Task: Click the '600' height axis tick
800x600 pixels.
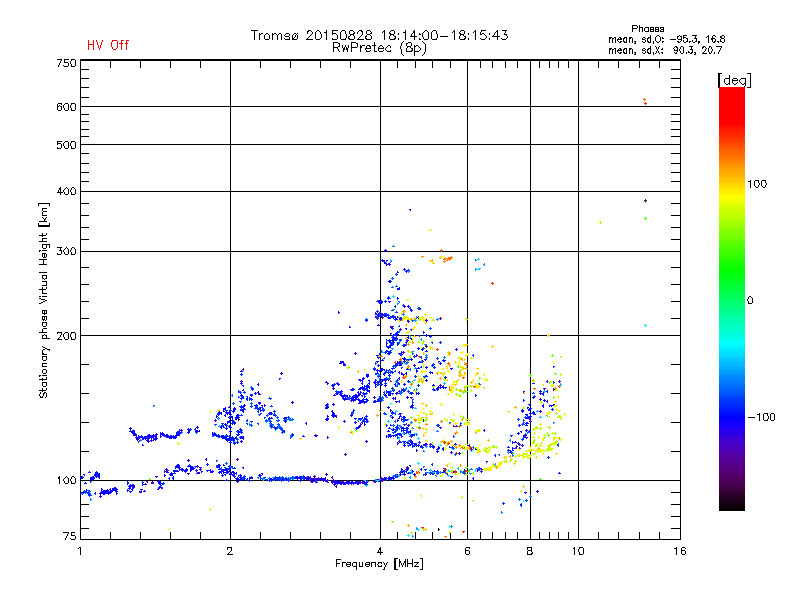Action: (x=66, y=107)
